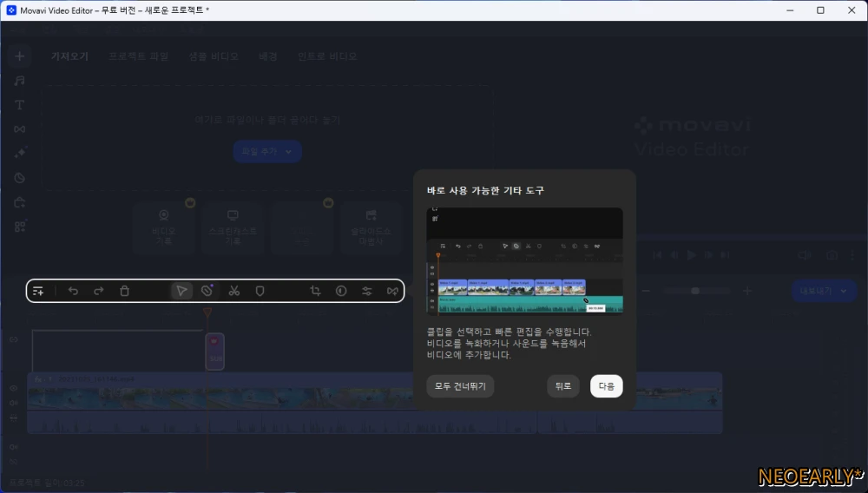
Task: Mute the main video track audio
Action: coord(14,403)
